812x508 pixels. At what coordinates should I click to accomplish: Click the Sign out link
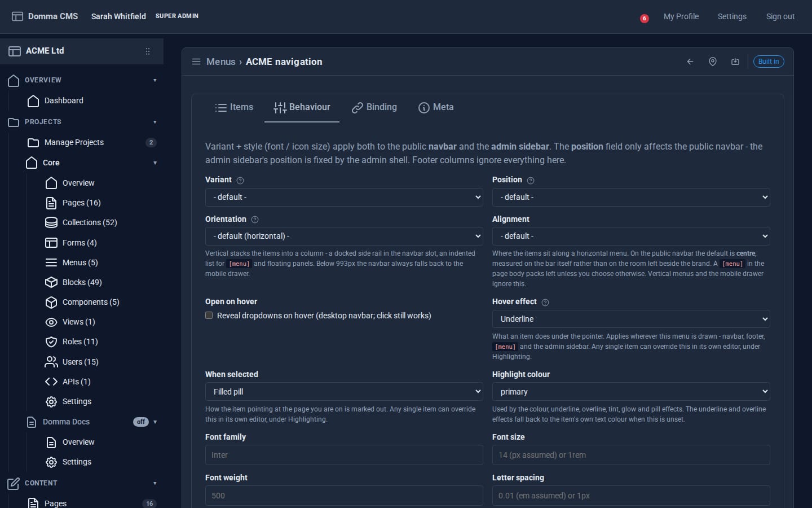[780, 16]
